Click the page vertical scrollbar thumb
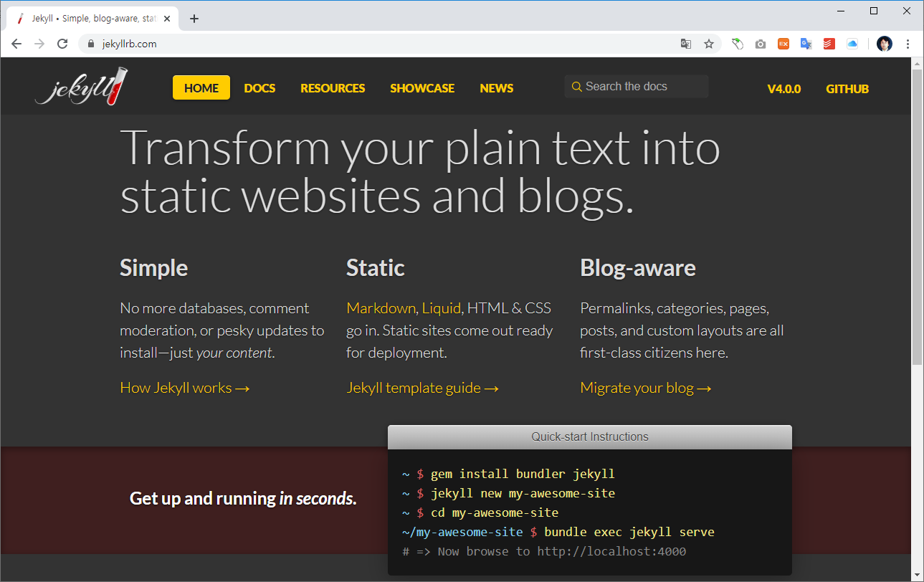Screen dimensions: 924x582 [917, 216]
